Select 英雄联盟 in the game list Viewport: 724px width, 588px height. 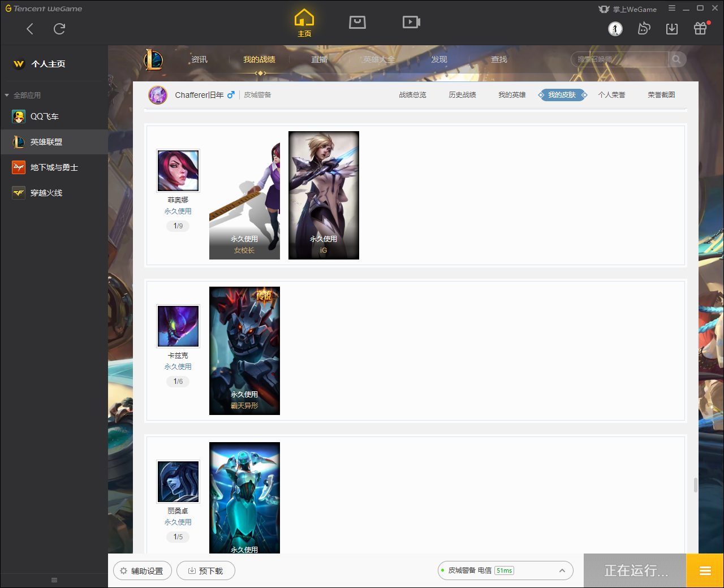54,142
